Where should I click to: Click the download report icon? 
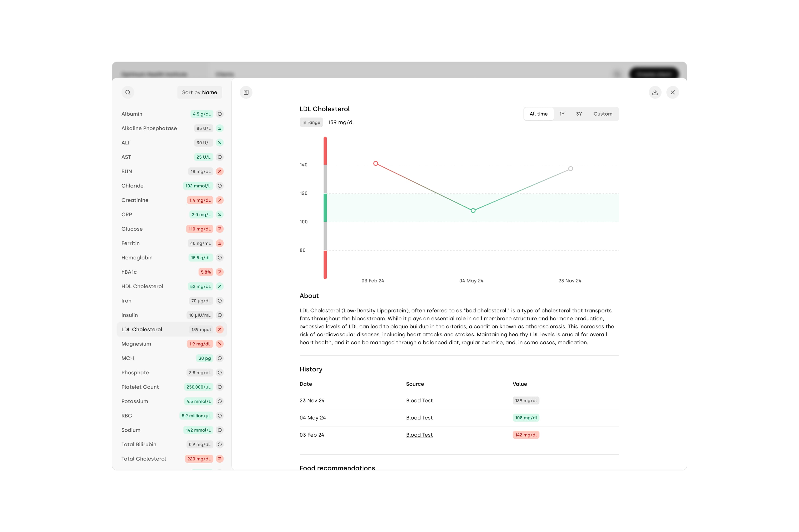655,92
